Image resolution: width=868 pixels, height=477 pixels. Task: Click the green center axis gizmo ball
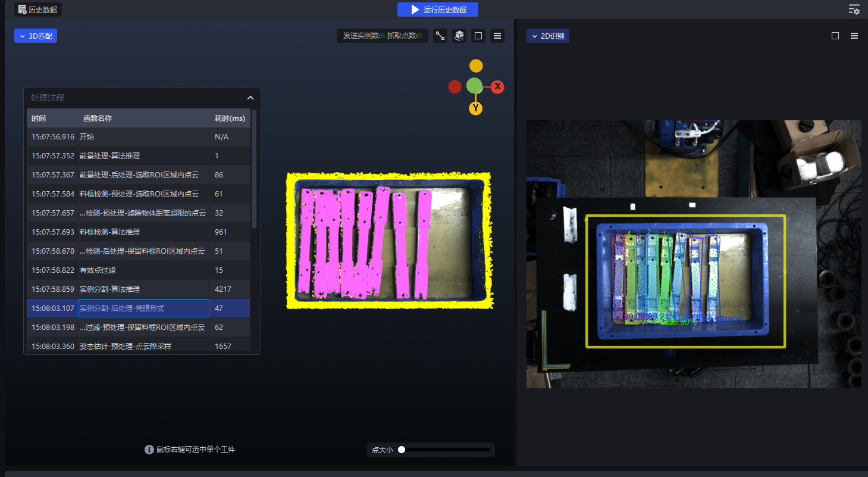click(x=474, y=86)
